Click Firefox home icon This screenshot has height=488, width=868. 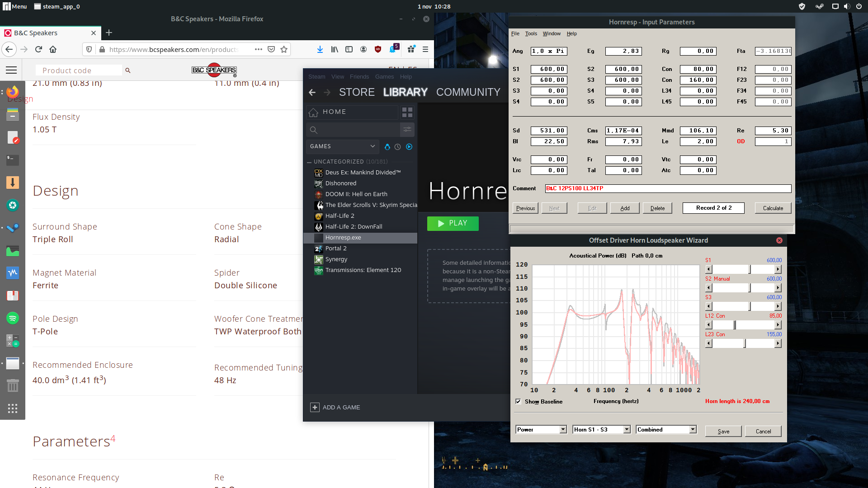point(53,49)
